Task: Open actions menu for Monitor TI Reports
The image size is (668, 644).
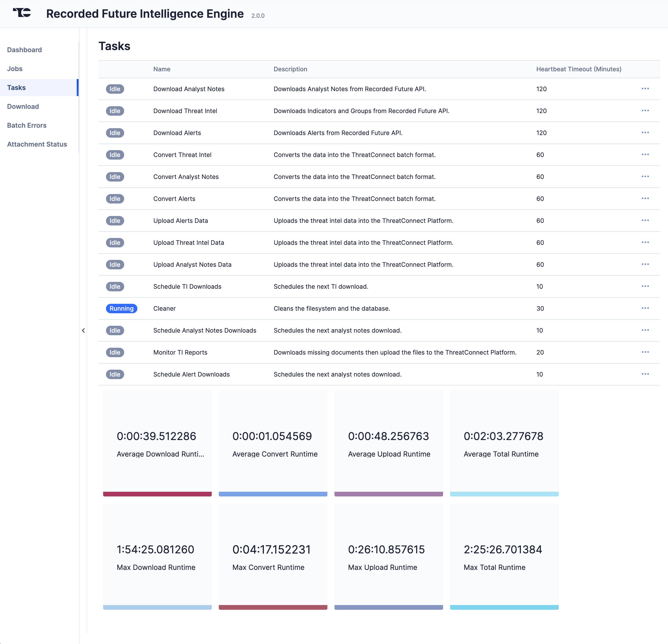Action: (645, 352)
